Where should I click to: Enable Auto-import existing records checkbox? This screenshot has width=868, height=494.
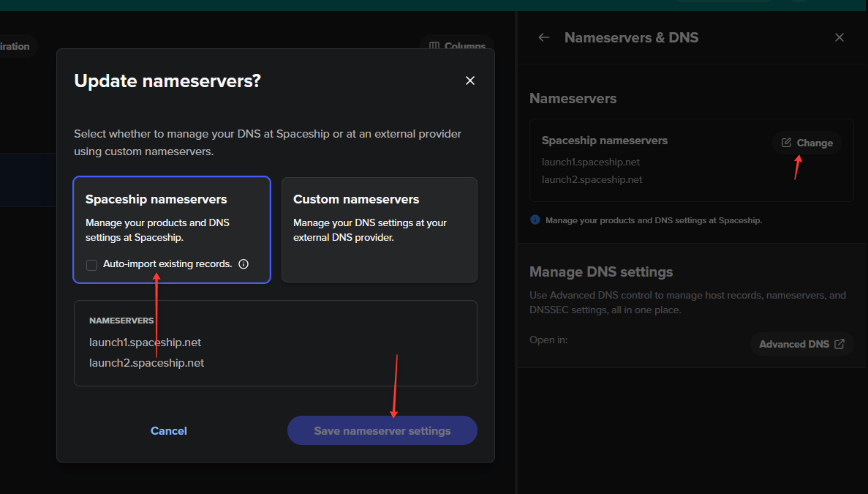click(92, 265)
